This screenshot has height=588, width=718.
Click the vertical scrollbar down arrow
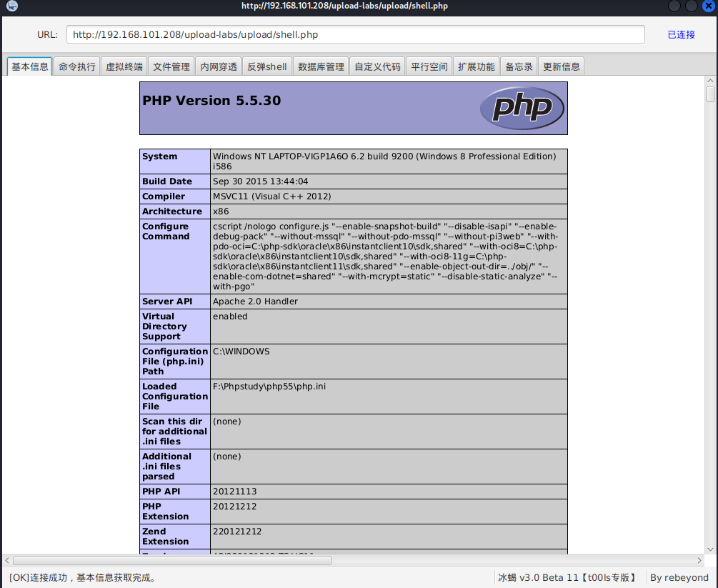pyautogui.click(x=710, y=549)
